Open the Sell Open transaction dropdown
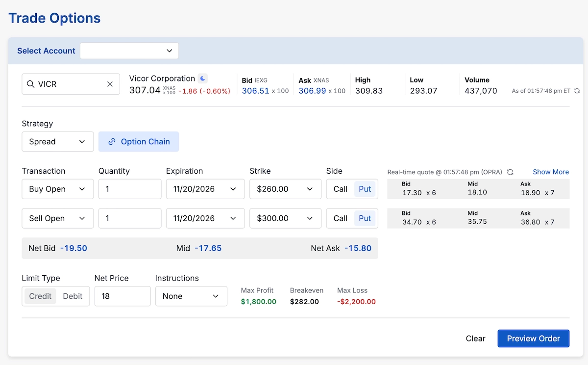 tap(58, 218)
